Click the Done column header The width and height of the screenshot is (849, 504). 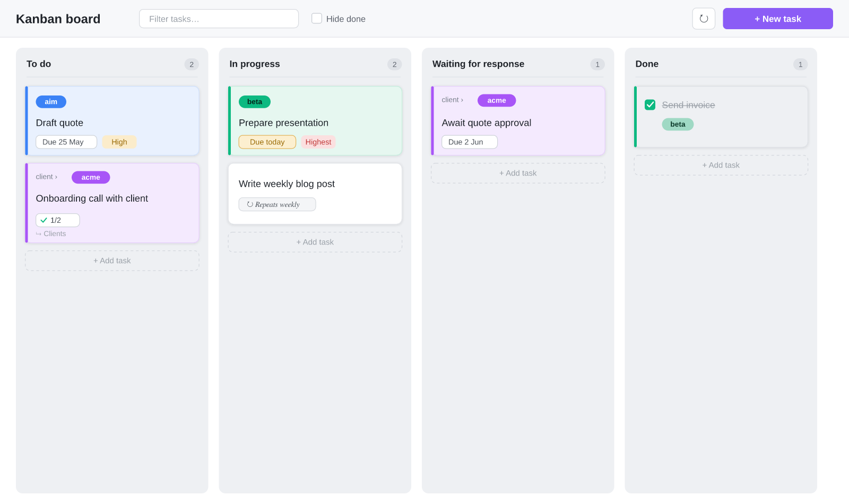point(647,64)
